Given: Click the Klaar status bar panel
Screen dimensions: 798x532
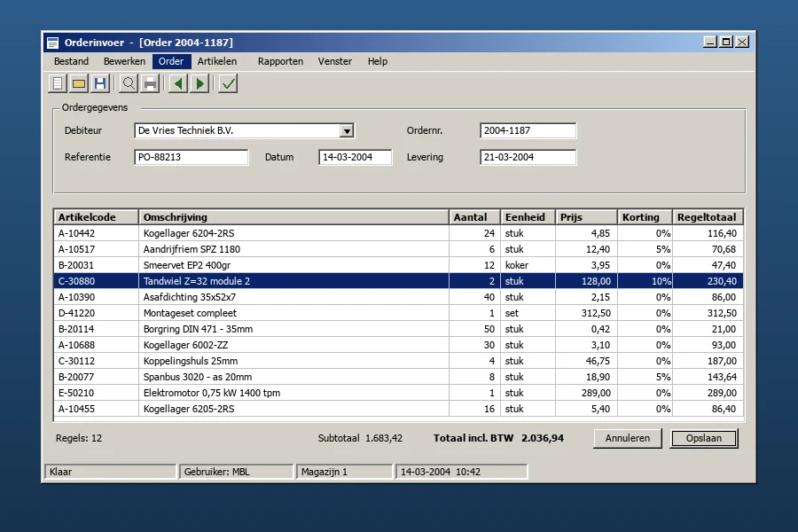Looking at the screenshot, I should coord(111,472).
